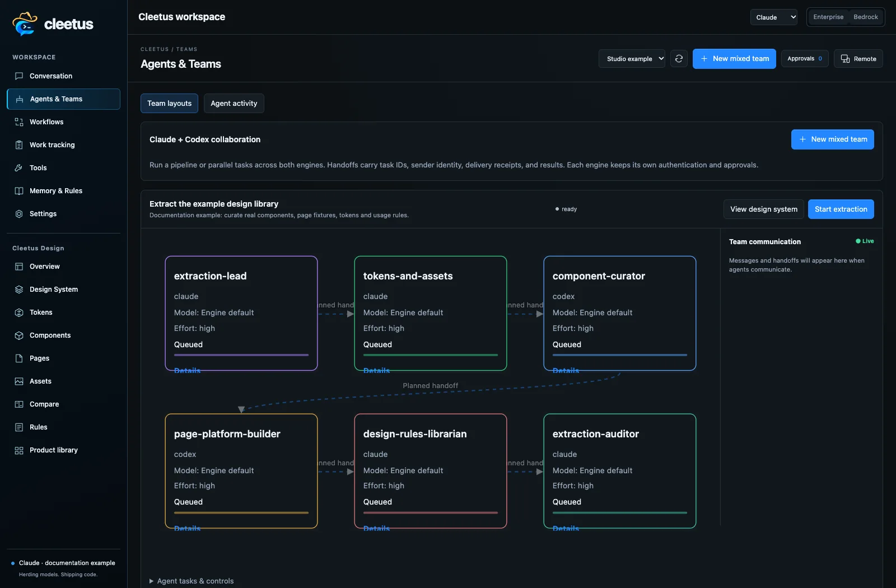Select the Bedrock toggle option
896x588 pixels.
tap(865, 17)
